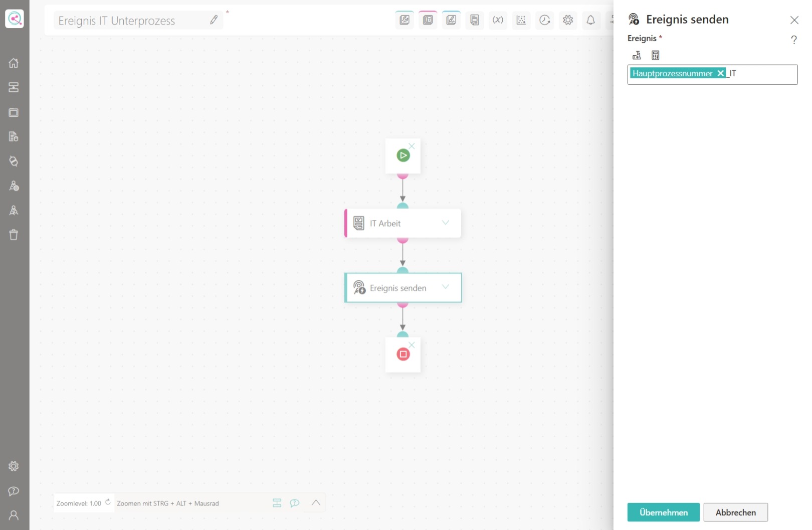
Task: Open process settings gear in toolbar
Action: (x=568, y=20)
